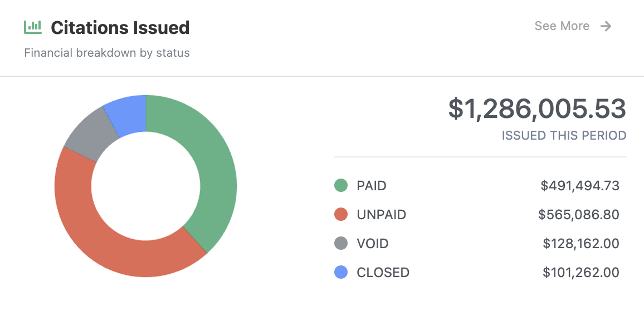Click the blue CLOSED legend dot
Image resolution: width=644 pixels, height=316 pixels.
pyautogui.click(x=341, y=273)
